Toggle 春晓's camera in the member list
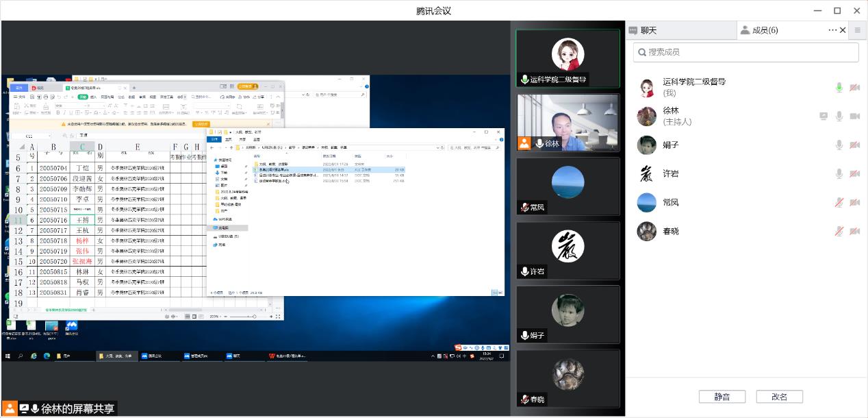Viewport: 868px width, 418px height. 854,232
